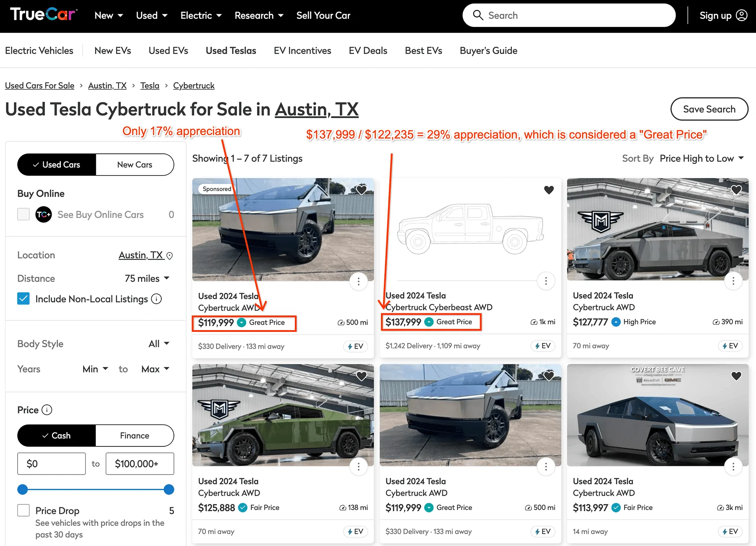Go to the Used EVs tab
The image size is (756, 546).
click(x=168, y=50)
